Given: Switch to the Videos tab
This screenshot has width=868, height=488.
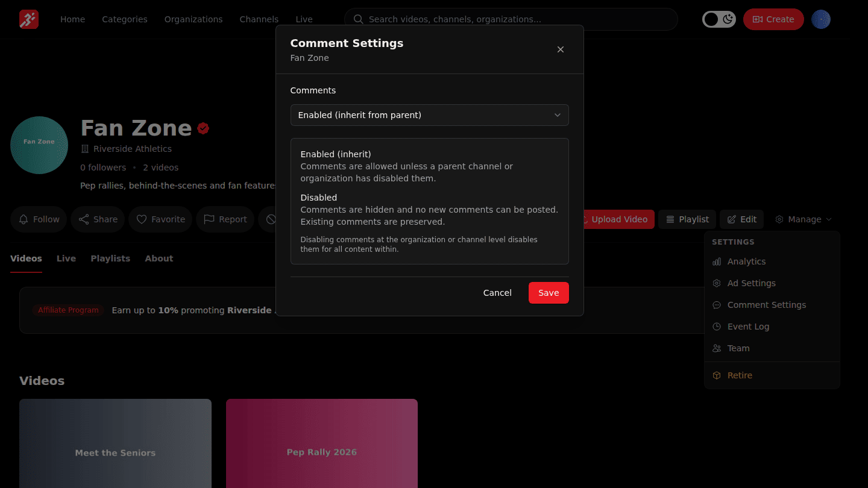Looking at the screenshot, I should coord(26,258).
